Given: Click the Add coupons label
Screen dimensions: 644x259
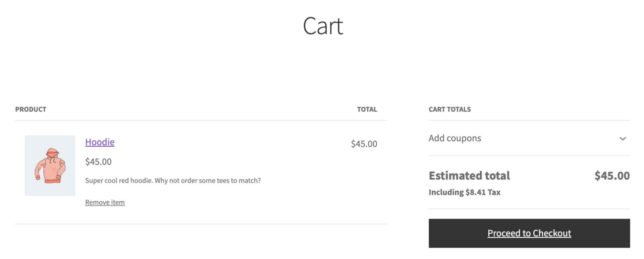Looking at the screenshot, I should pyautogui.click(x=454, y=138).
